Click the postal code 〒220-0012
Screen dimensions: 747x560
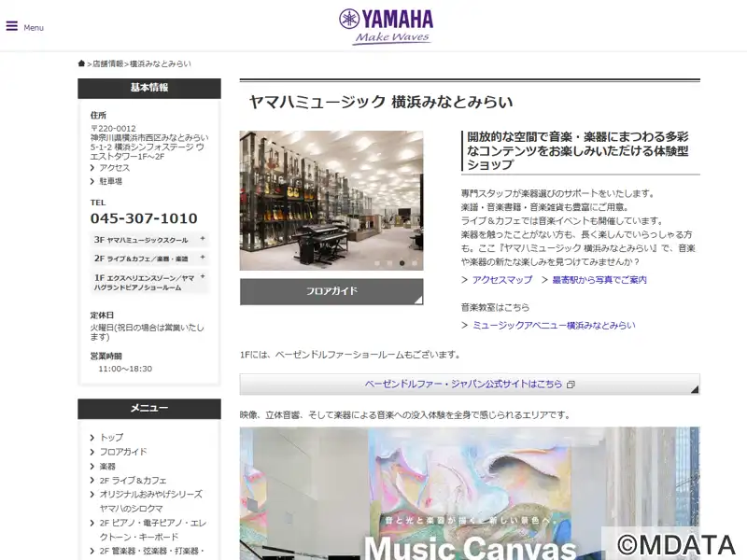113,129
